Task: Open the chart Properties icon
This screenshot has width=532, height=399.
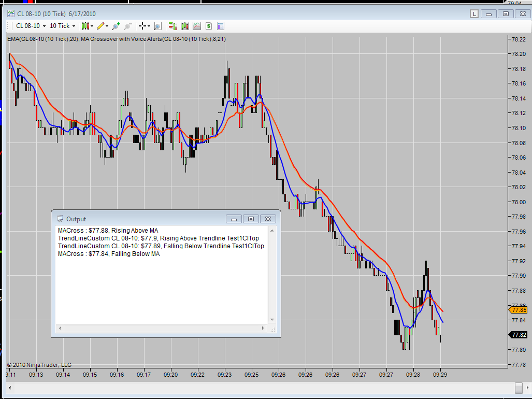Action: 221,26
